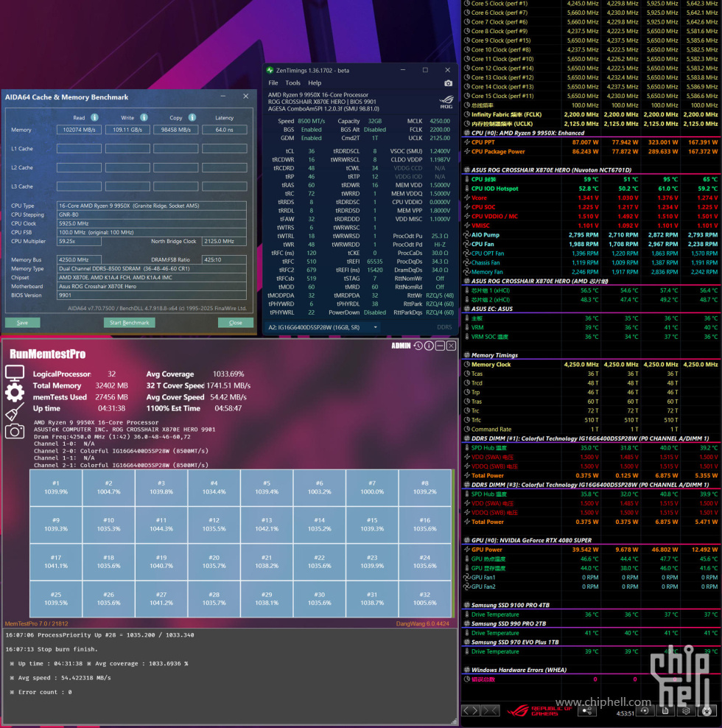The height and width of the screenshot is (728, 722).
Task: Select memtest block #11 at 1044.3%
Action: tap(161, 525)
